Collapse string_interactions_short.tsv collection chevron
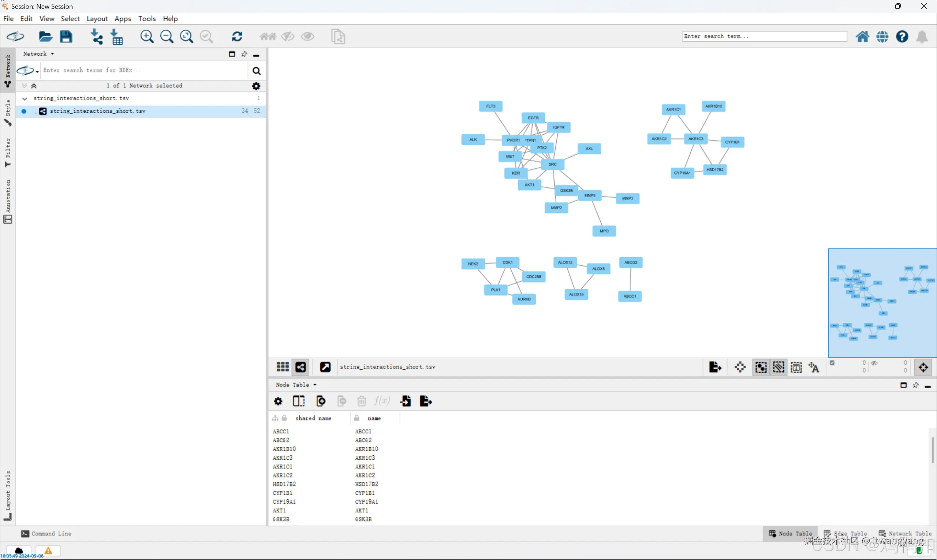 point(25,98)
